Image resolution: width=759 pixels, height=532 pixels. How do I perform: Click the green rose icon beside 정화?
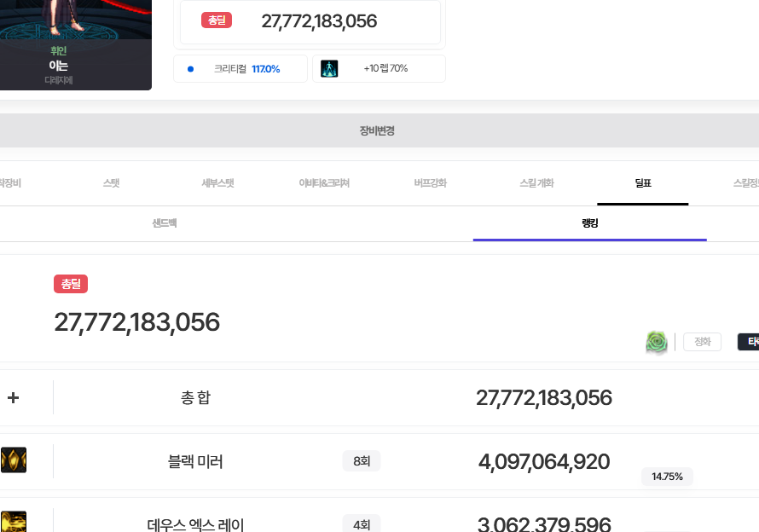(656, 343)
